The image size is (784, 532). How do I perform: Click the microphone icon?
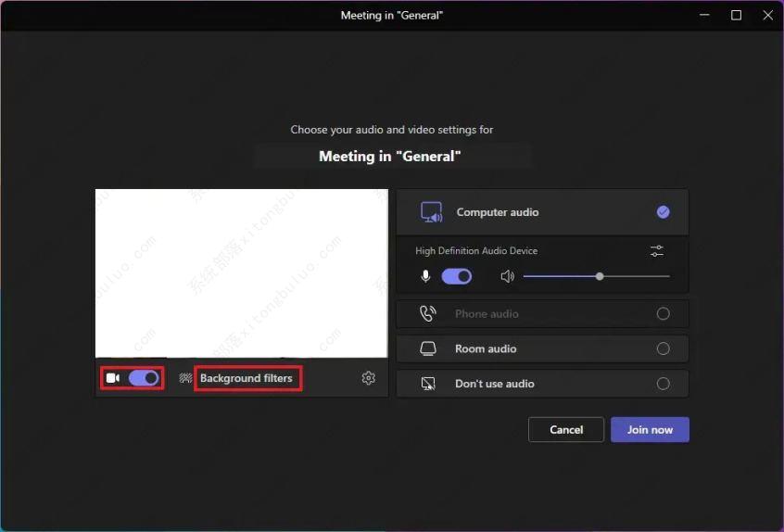[x=426, y=276]
